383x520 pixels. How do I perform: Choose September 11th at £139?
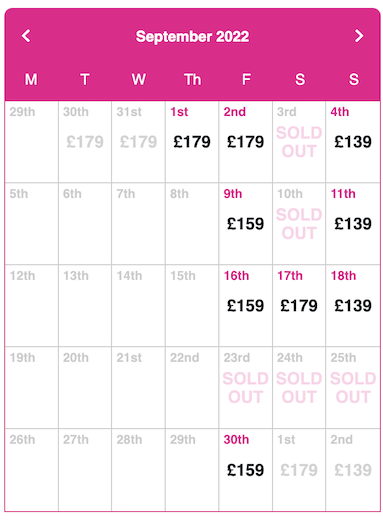pyautogui.click(x=353, y=224)
